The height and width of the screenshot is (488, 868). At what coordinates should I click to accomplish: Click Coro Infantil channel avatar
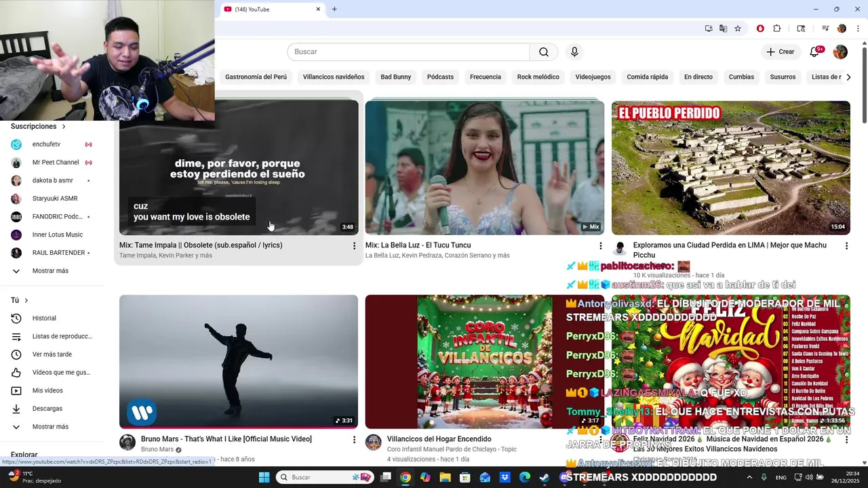click(x=373, y=443)
